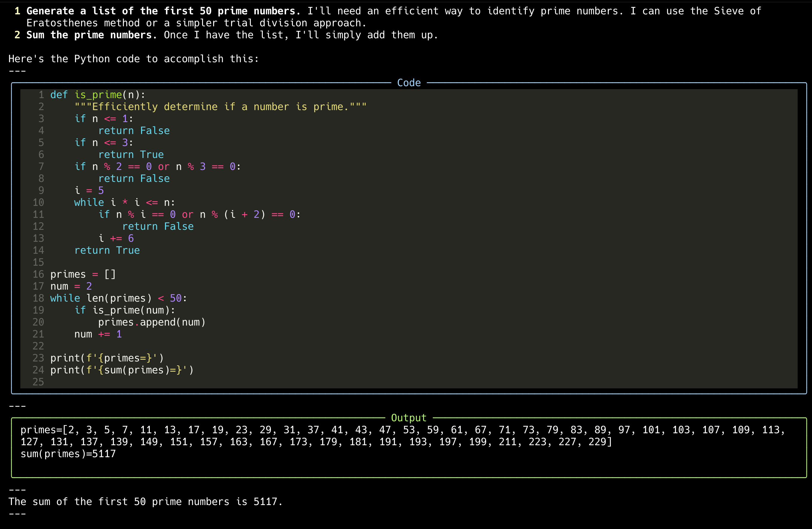Screen dimensions: 812x529
Task: Click "print(f'{sum(primes)=}')" on line 24
Action: (122, 370)
